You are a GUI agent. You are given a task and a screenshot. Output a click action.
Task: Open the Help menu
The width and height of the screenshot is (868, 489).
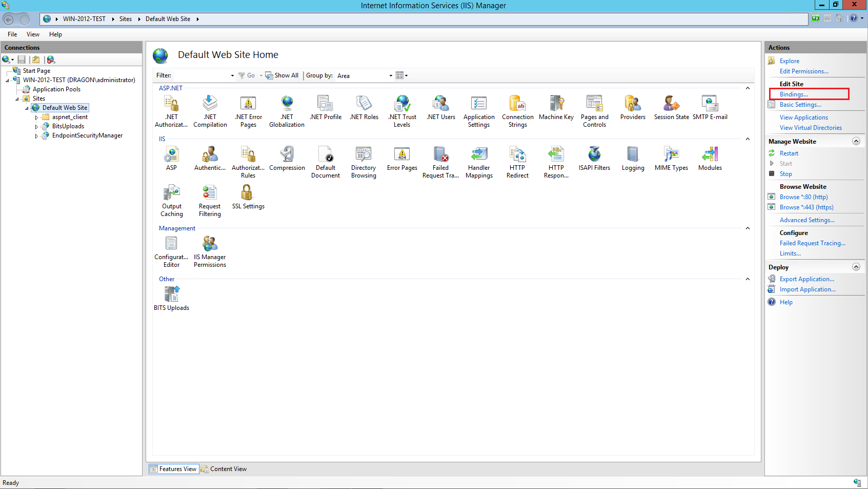point(55,34)
